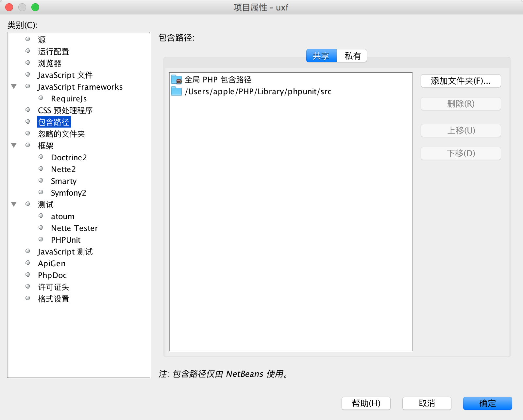The image size is (523, 420).
Task: Click the 删除(R) button
Action: [x=461, y=104]
